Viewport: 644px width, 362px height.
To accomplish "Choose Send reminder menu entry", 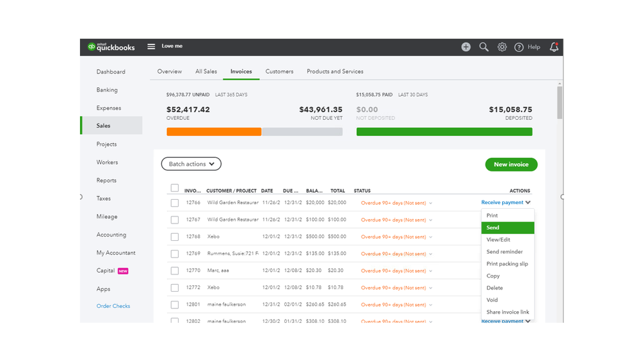I will coord(507,252).
